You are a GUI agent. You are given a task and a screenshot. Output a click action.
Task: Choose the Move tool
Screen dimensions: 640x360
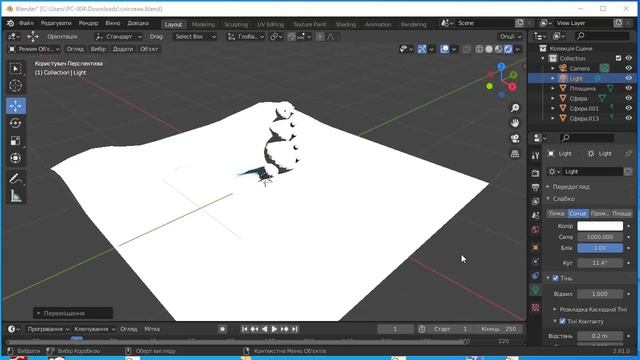(x=16, y=106)
